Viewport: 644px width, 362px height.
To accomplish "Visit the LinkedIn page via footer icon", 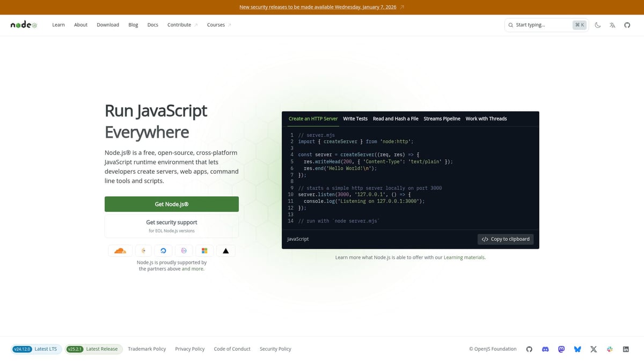I will click(626, 349).
